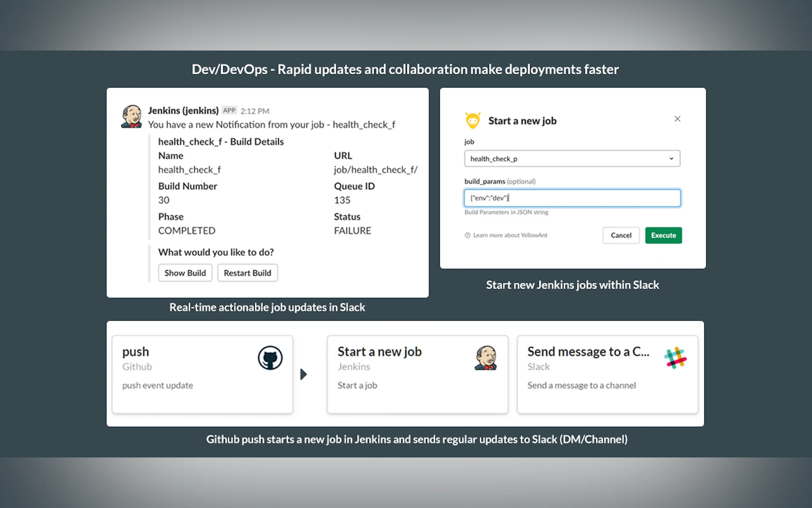This screenshot has height=508, width=812.
Task: Click the GitHub octocat icon
Action: pyautogui.click(x=270, y=358)
